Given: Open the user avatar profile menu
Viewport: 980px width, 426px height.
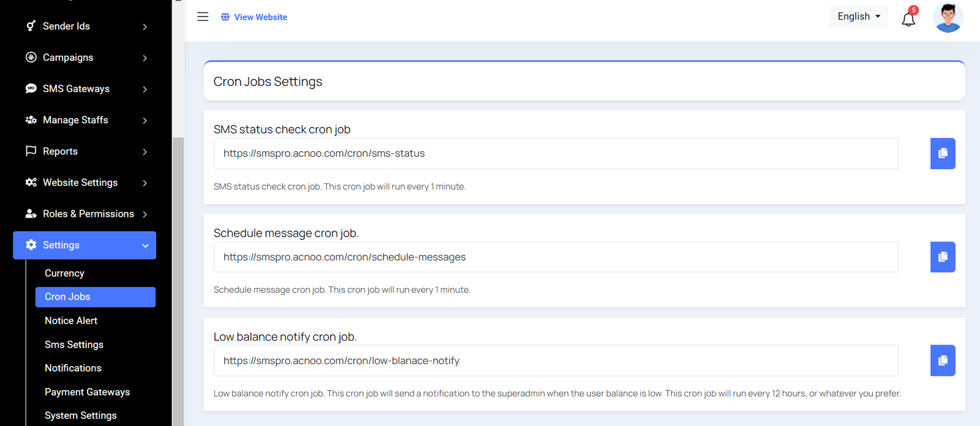Looking at the screenshot, I should pyautogui.click(x=948, y=17).
